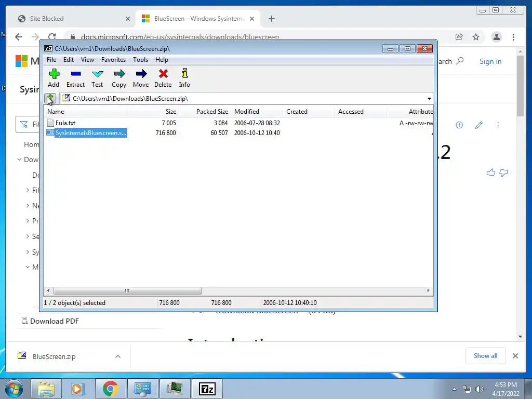Open Chrome's three-dot menu

click(513, 37)
